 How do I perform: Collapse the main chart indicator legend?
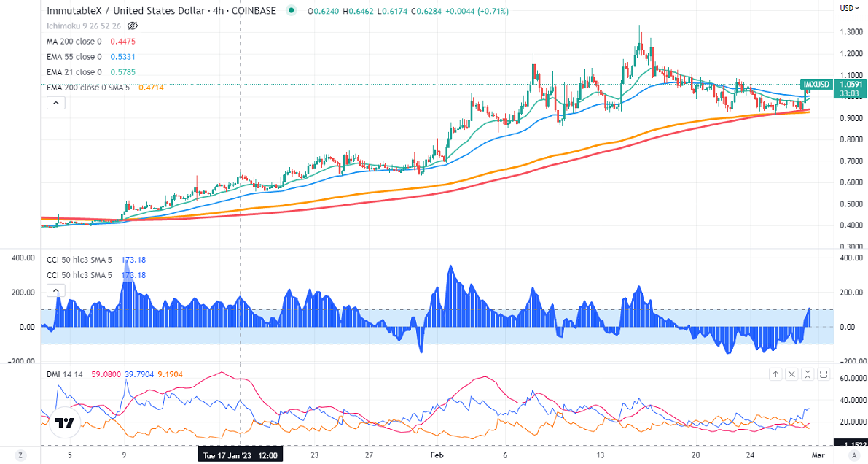[55, 103]
